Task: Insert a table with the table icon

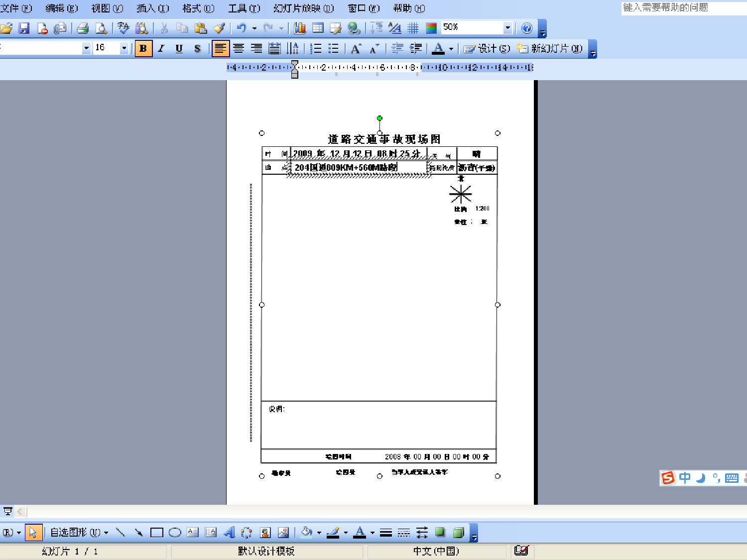Action: (318, 28)
